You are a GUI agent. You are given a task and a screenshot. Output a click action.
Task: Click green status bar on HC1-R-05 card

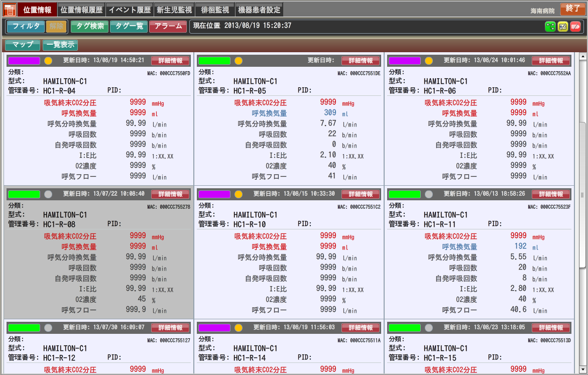214,61
